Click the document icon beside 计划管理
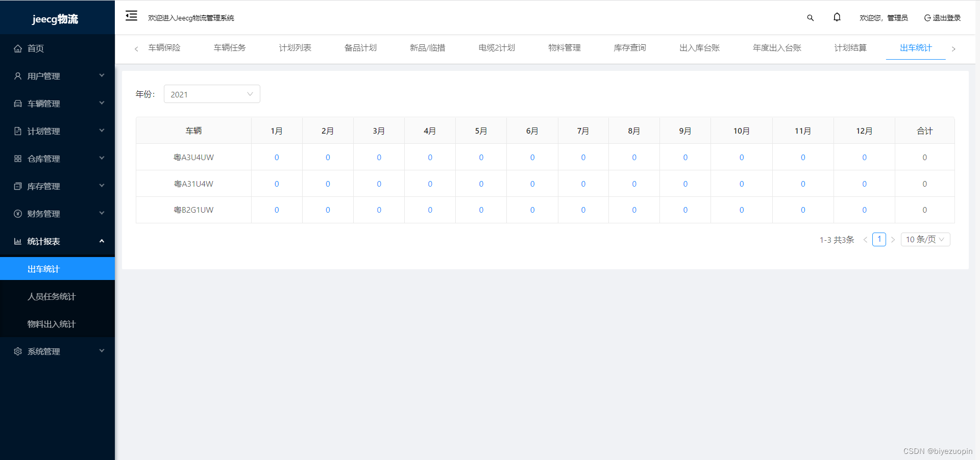 tap(18, 131)
